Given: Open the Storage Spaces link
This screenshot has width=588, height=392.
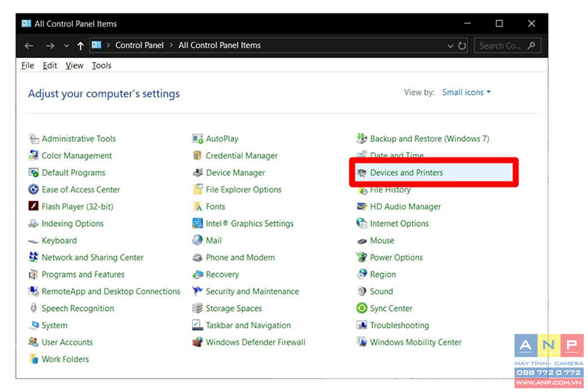Looking at the screenshot, I should pos(234,308).
